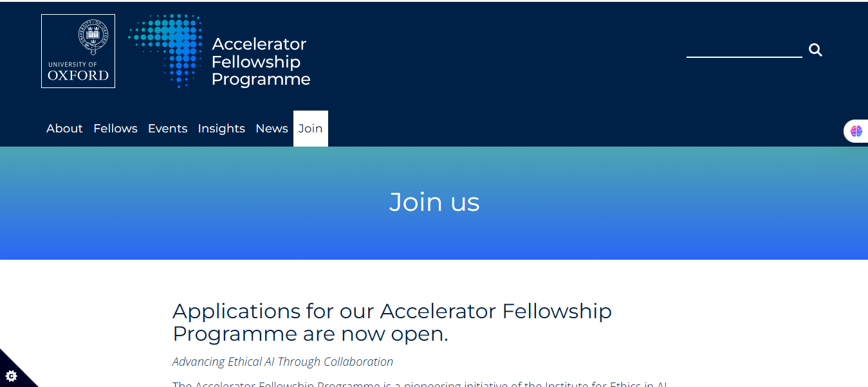Screen dimensions: 868x387
Task: Select the Fellows navigation item
Action: pos(115,128)
